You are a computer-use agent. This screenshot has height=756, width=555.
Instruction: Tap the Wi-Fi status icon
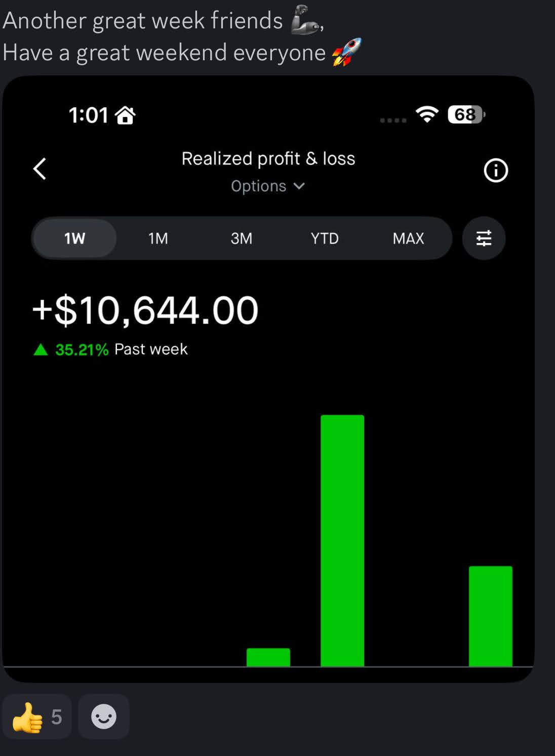click(x=427, y=114)
